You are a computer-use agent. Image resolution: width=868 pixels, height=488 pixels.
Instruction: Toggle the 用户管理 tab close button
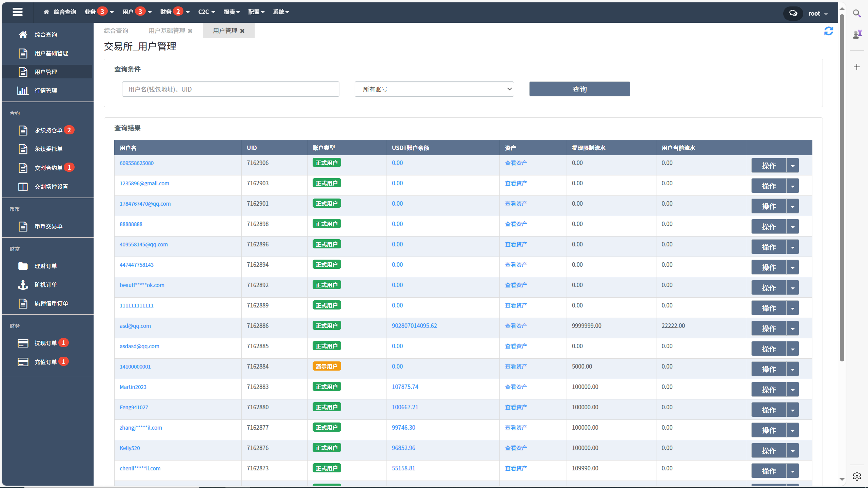pos(243,31)
